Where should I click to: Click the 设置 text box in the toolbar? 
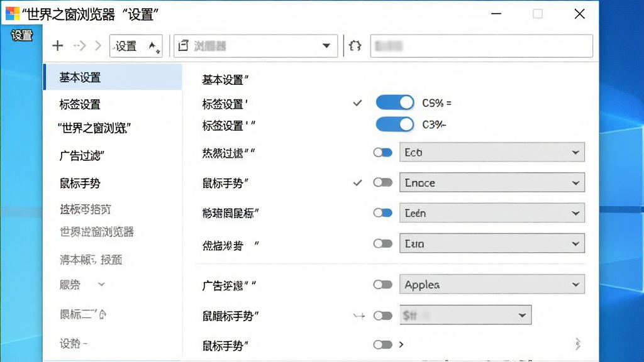136,45
